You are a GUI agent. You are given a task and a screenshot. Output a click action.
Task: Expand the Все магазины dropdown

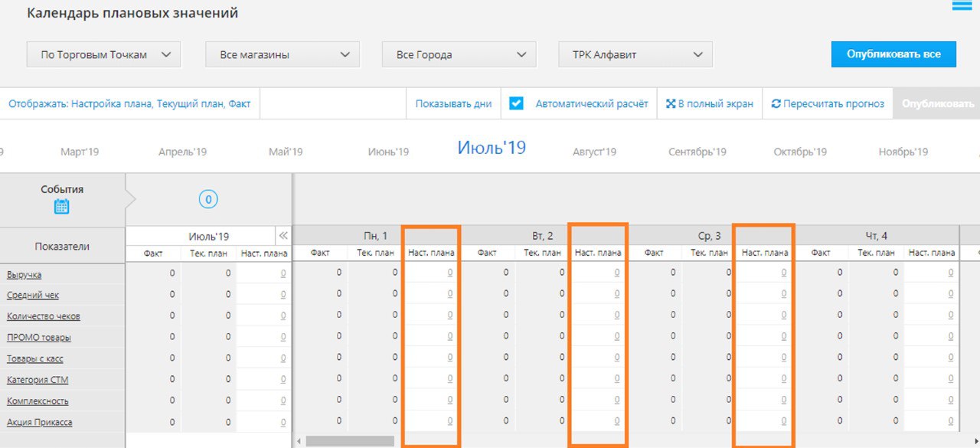click(282, 54)
